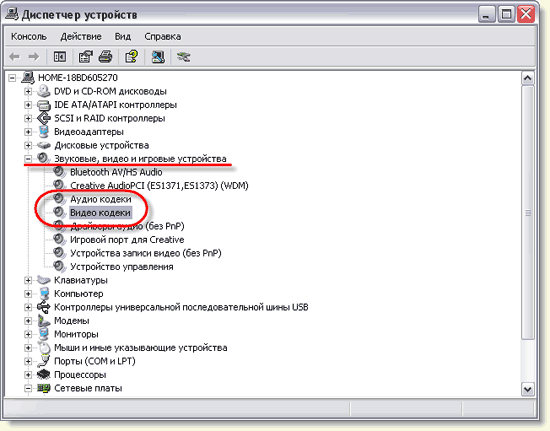
Task: Expand the Процессоры node
Action: coord(28,375)
